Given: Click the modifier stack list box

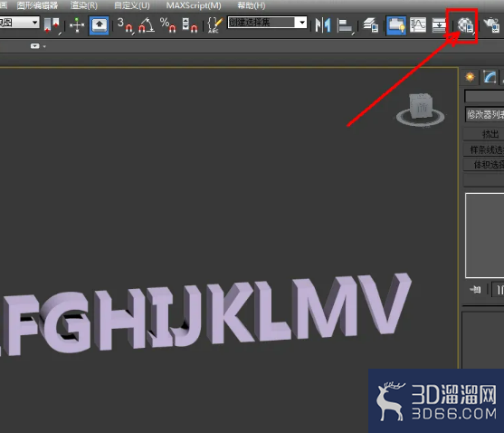Looking at the screenshot, I should (x=484, y=236).
